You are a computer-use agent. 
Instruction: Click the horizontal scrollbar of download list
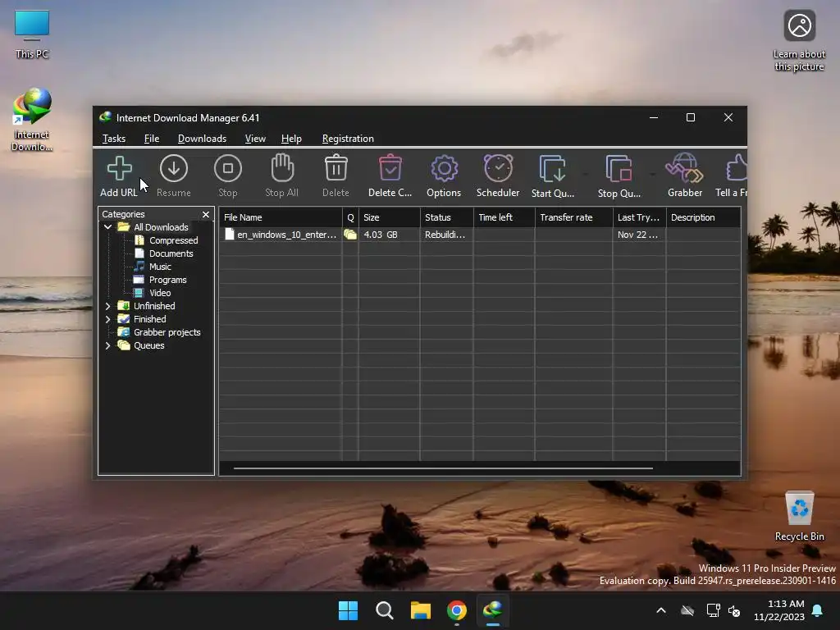pos(443,468)
